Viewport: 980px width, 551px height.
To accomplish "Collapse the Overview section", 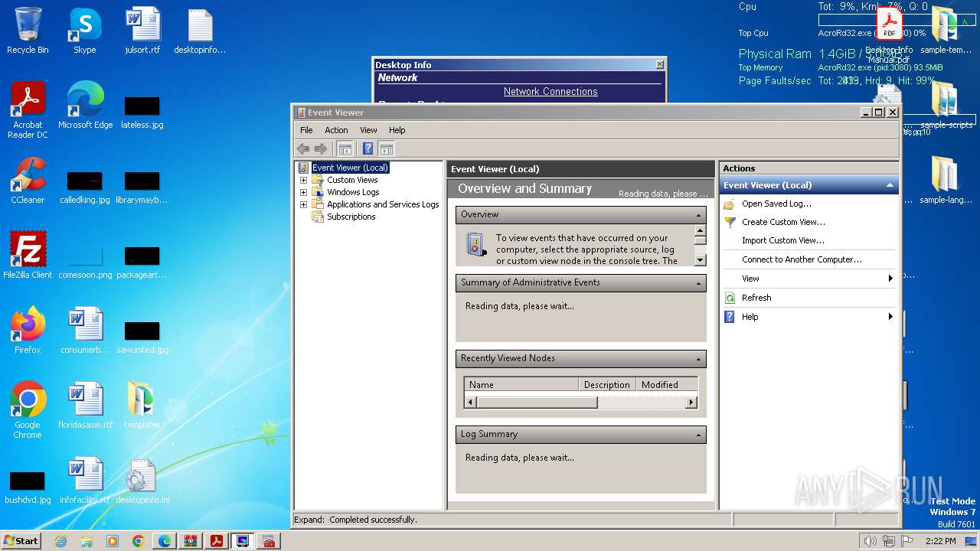I will pyautogui.click(x=698, y=215).
